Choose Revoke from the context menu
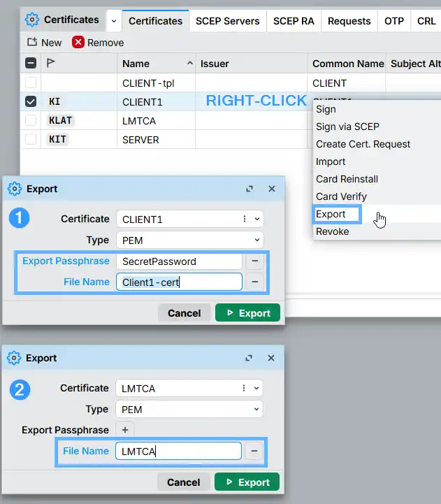Image resolution: width=441 pixels, height=504 pixels. [x=377, y=231]
